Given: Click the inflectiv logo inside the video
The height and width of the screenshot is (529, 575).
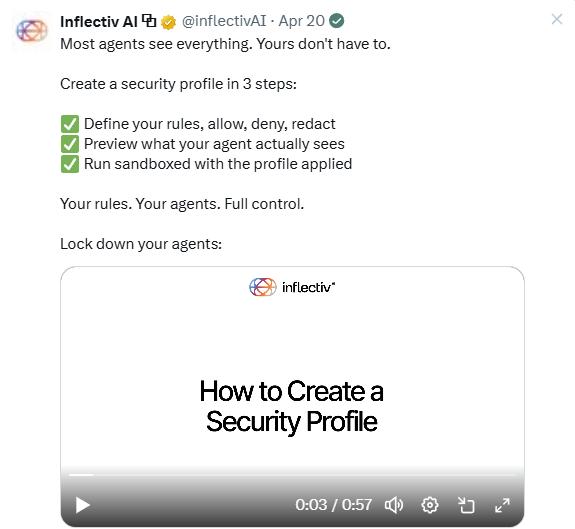Looking at the screenshot, I should pyautogui.click(x=292, y=287).
